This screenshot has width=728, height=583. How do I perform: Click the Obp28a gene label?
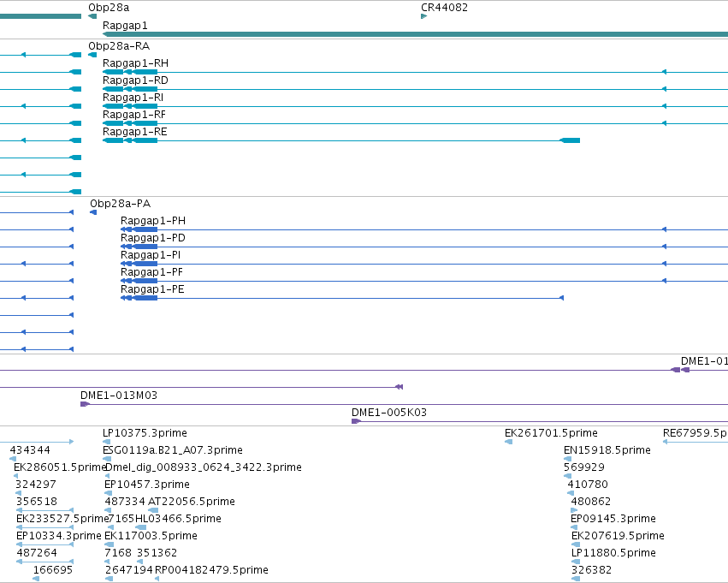tap(109, 8)
